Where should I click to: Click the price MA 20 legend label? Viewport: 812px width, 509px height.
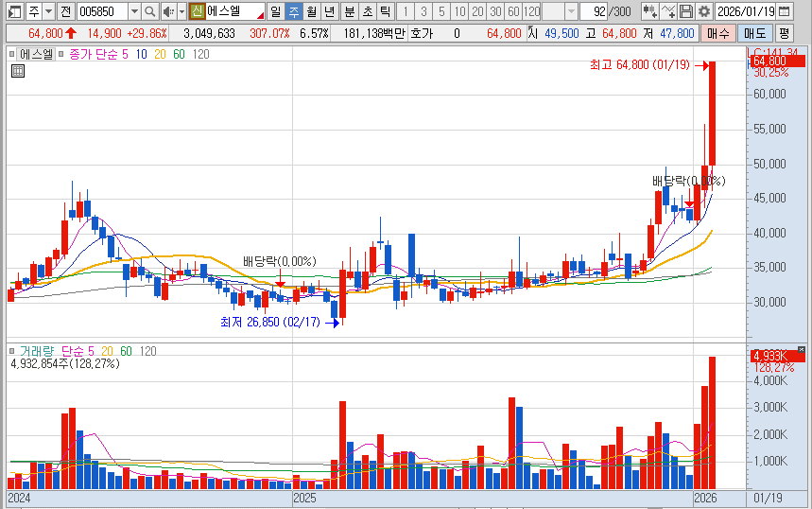pyautogui.click(x=160, y=55)
